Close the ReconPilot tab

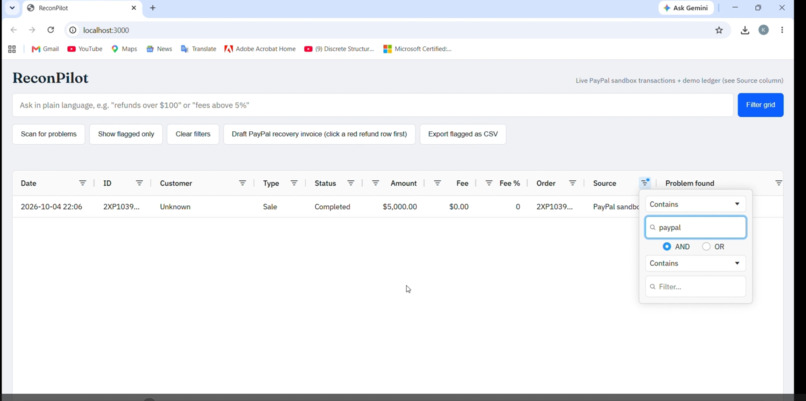click(134, 8)
